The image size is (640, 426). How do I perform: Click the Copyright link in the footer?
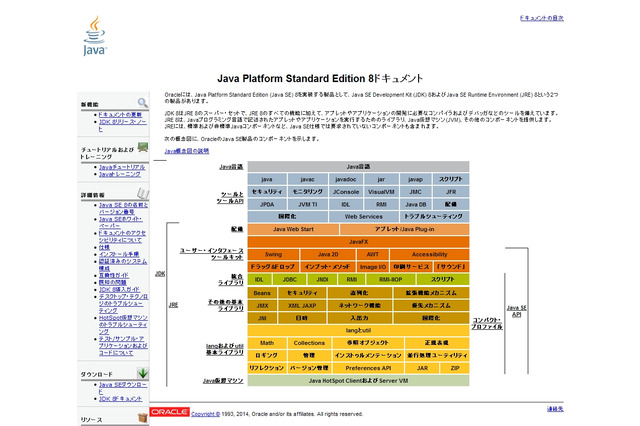click(x=205, y=414)
